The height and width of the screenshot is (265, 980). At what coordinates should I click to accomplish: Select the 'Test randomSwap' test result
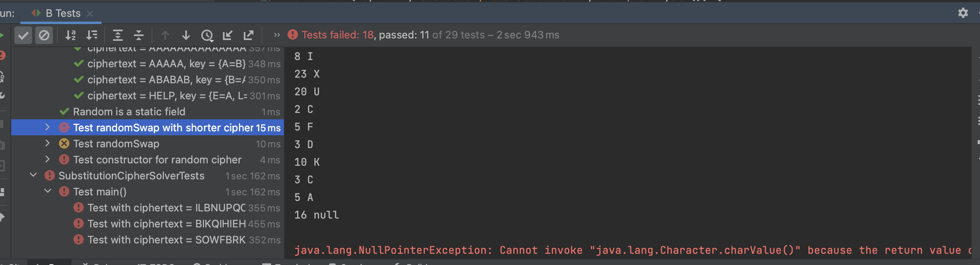[116, 144]
